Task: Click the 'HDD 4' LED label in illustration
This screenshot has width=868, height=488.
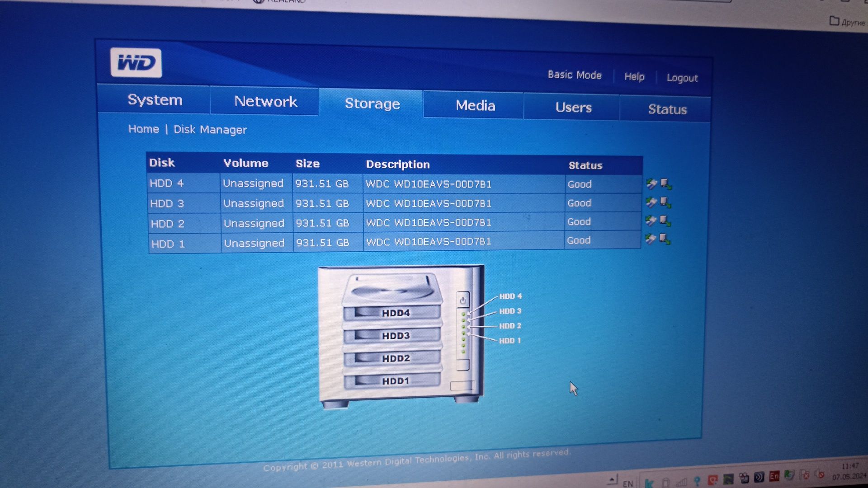Action: tap(510, 296)
